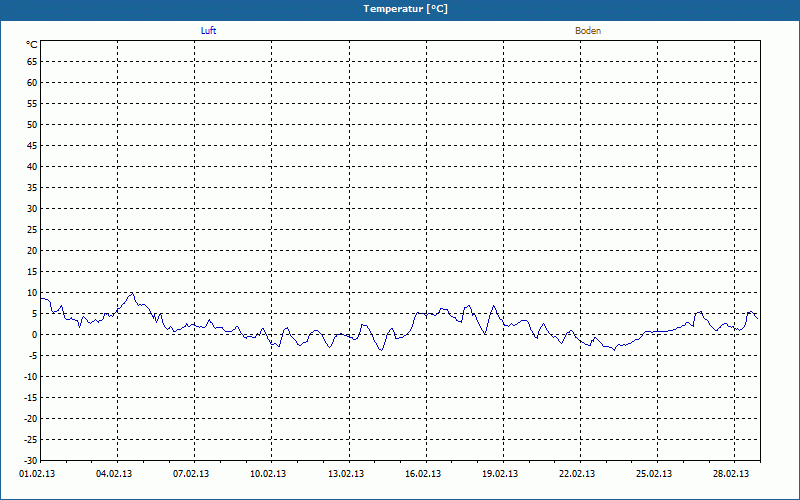Click the -5 value on the temperature axis
This screenshot has height=500, width=800.
(x=33, y=356)
